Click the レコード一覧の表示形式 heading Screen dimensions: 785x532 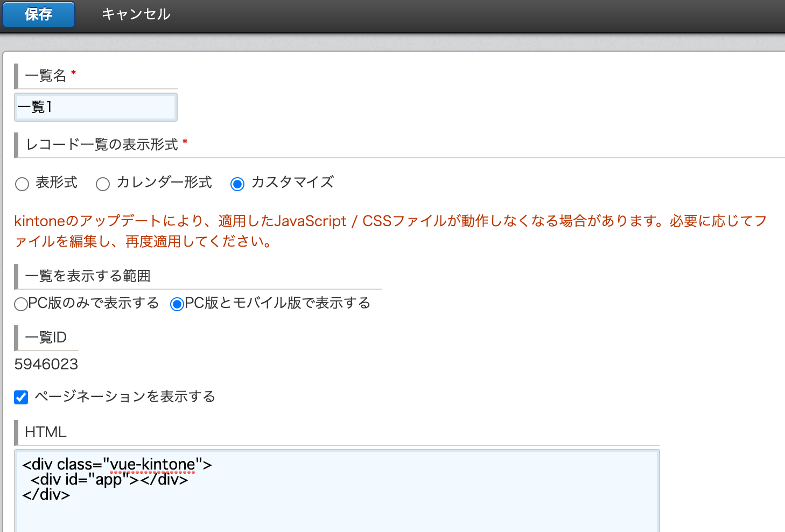click(102, 144)
